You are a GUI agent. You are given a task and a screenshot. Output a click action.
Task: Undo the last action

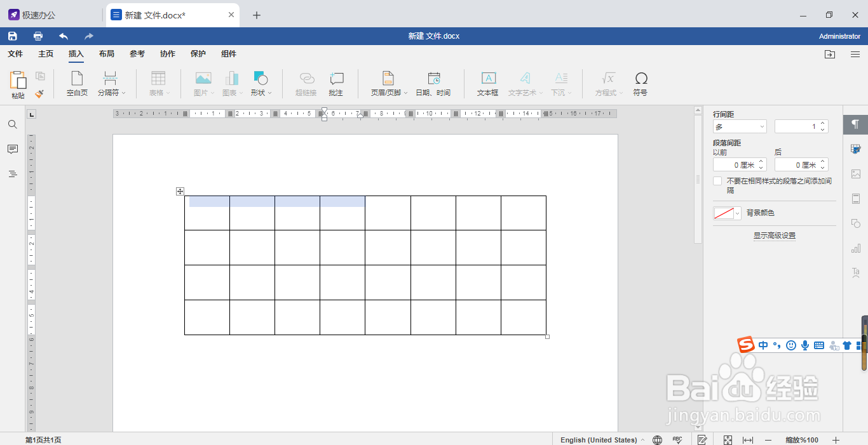64,36
